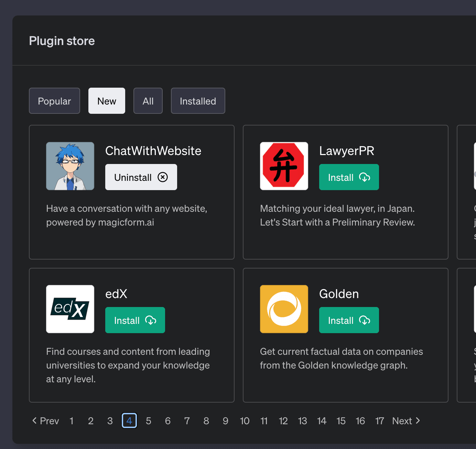Click the description 'Have a conversation with any website'
476x449 pixels.
coord(127,216)
